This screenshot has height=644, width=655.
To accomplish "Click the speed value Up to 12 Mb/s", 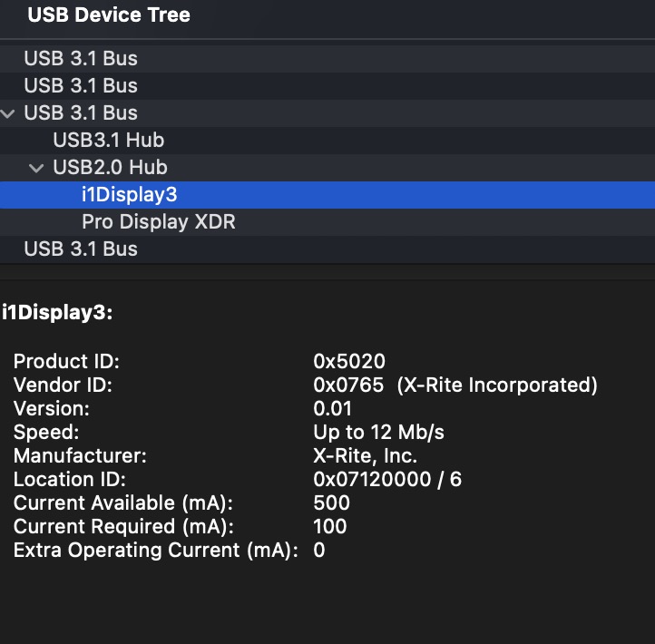I will click(378, 432).
